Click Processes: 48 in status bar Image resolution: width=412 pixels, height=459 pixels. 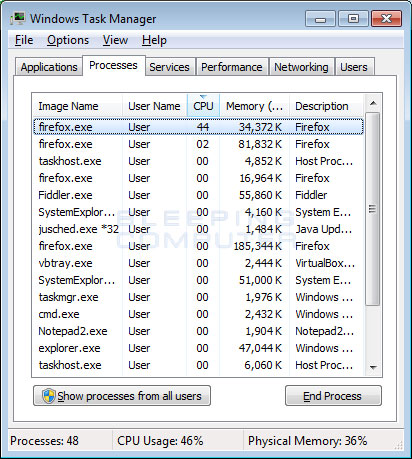pos(44,441)
